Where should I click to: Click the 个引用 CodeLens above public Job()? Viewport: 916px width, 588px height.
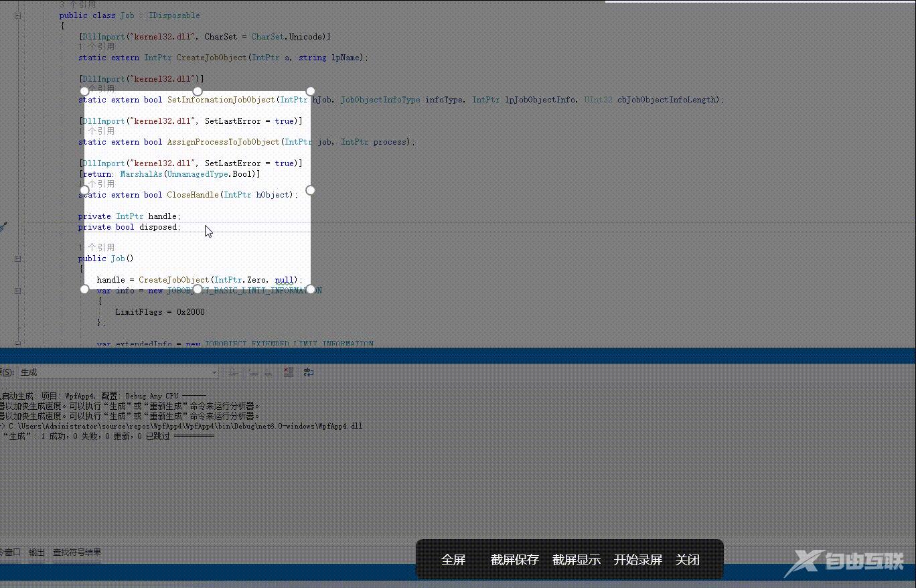[x=96, y=248]
